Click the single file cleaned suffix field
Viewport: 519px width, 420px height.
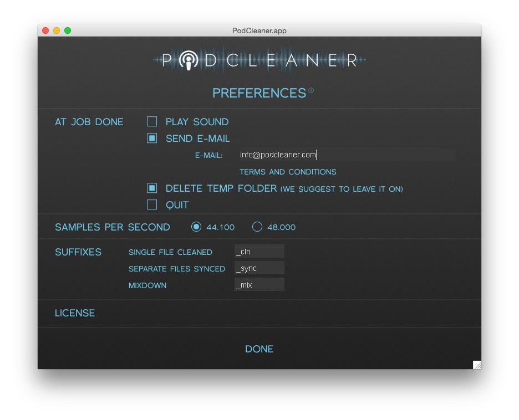coord(259,252)
